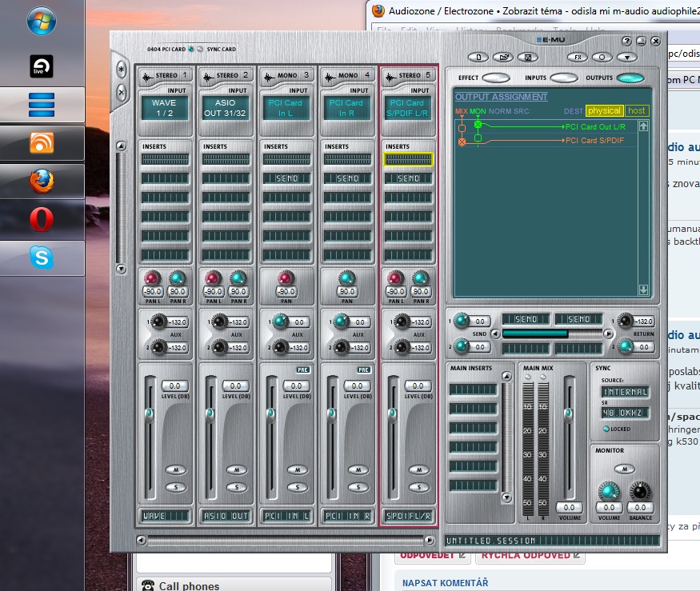700x591 pixels.
Task: Save session using the floppy disk icon
Action: pos(526,58)
